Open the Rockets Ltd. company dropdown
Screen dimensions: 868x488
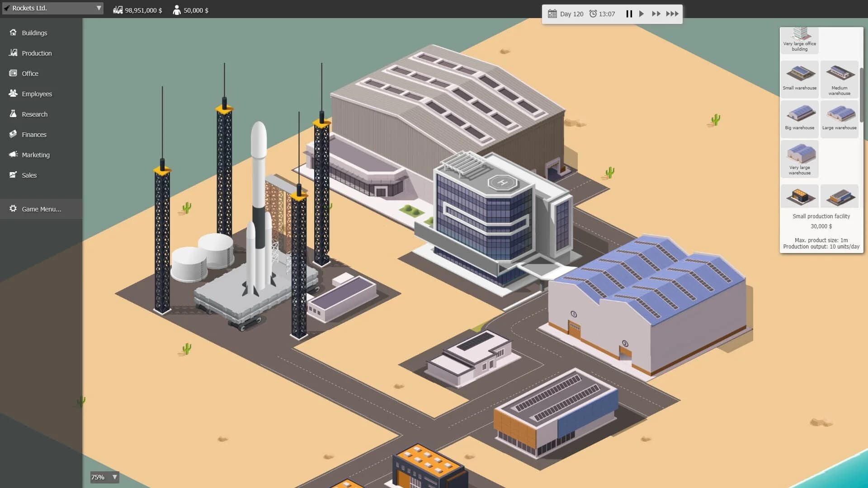(x=52, y=8)
